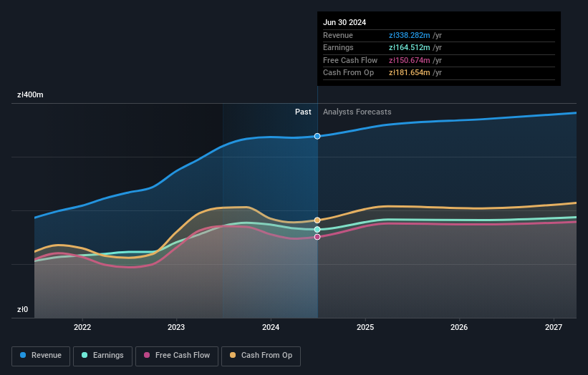Click the zł0 y-axis label

coord(22,309)
